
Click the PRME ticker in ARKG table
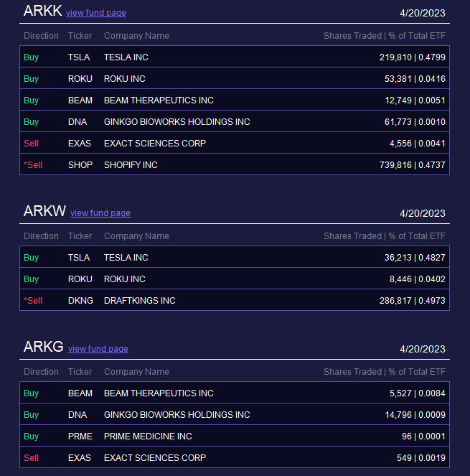tap(80, 437)
